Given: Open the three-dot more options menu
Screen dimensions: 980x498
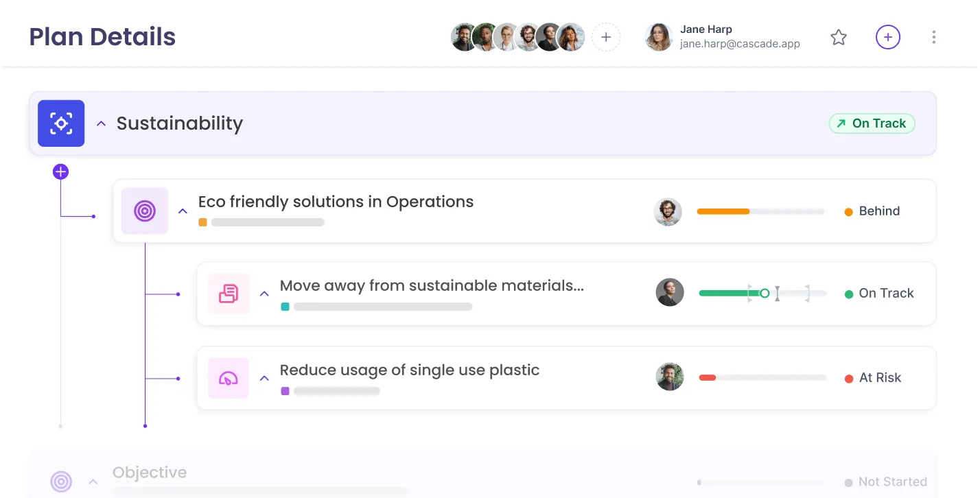Looking at the screenshot, I should [933, 37].
